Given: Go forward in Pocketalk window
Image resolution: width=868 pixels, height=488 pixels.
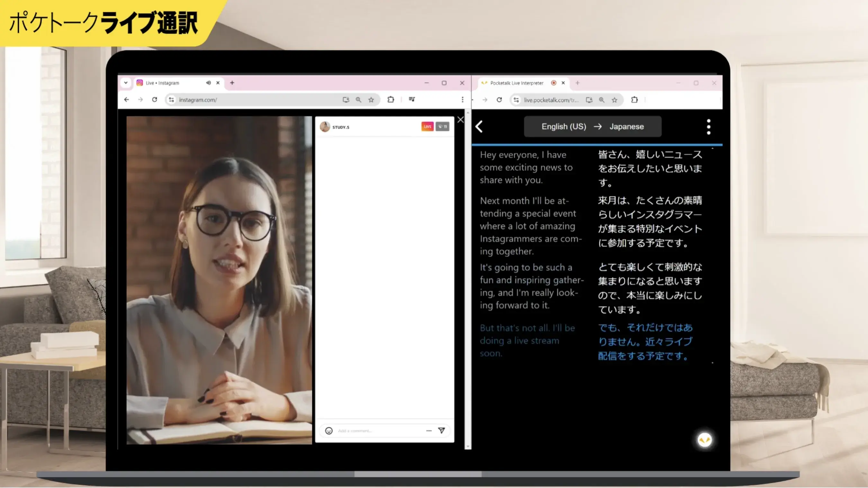Looking at the screenshot, I should tap(485, 100).
